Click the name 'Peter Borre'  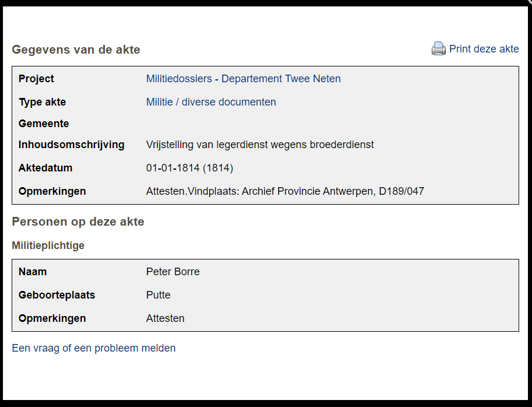pyautogui.click(x=173, y=272)
